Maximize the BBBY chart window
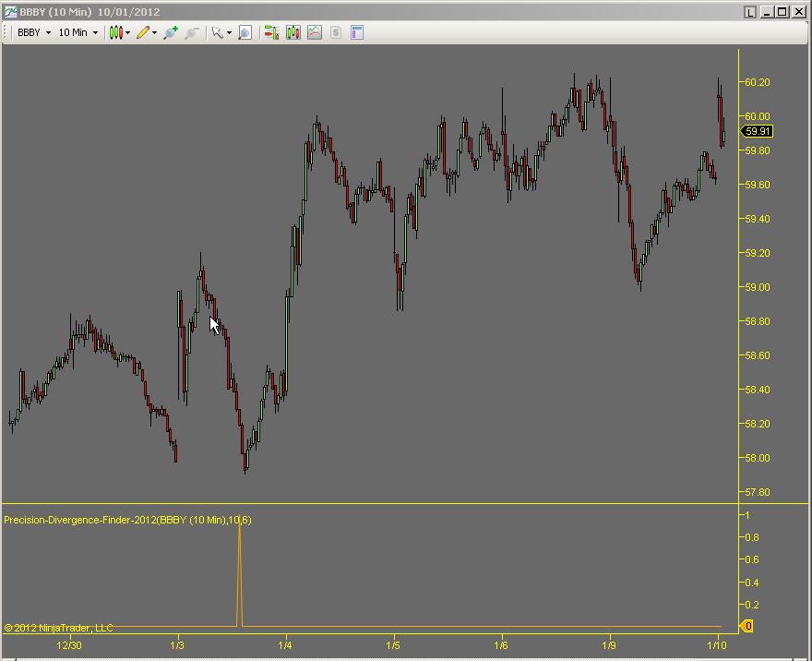 click(x=782, y=12)
